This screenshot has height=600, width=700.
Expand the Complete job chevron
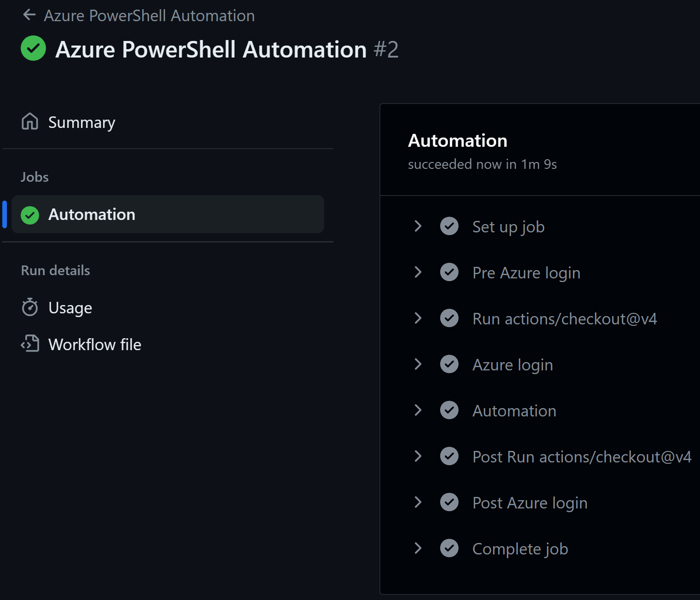coord(418,548)
